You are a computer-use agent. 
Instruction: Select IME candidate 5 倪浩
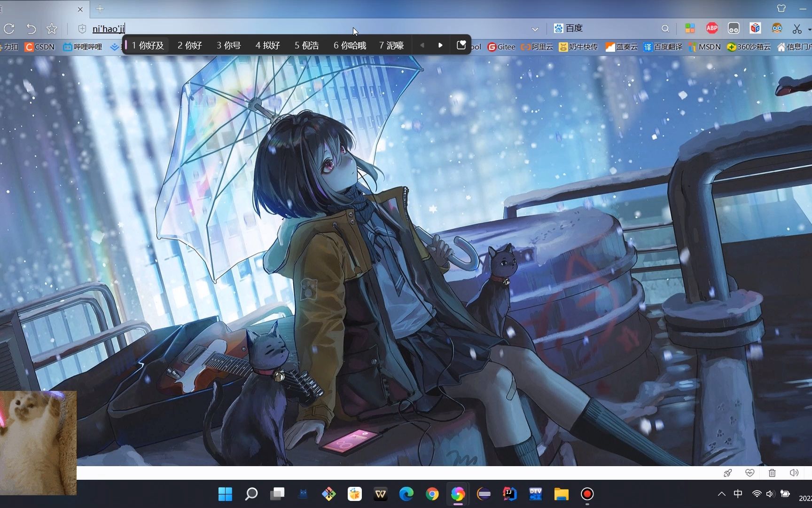tap(306, 45)
